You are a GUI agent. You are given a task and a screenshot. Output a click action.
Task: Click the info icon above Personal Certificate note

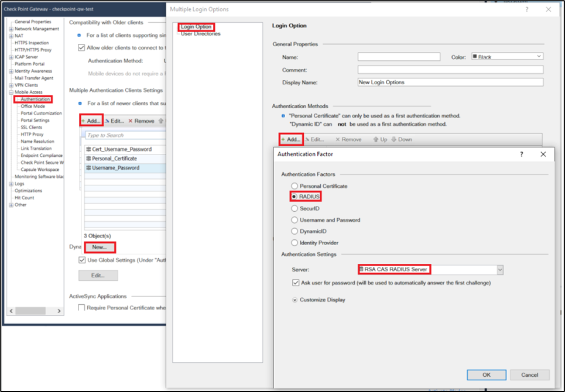[x=283, y=116]
